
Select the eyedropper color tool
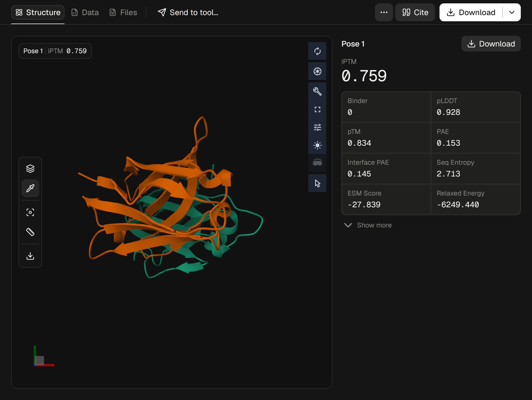click(x=30, y=188)
